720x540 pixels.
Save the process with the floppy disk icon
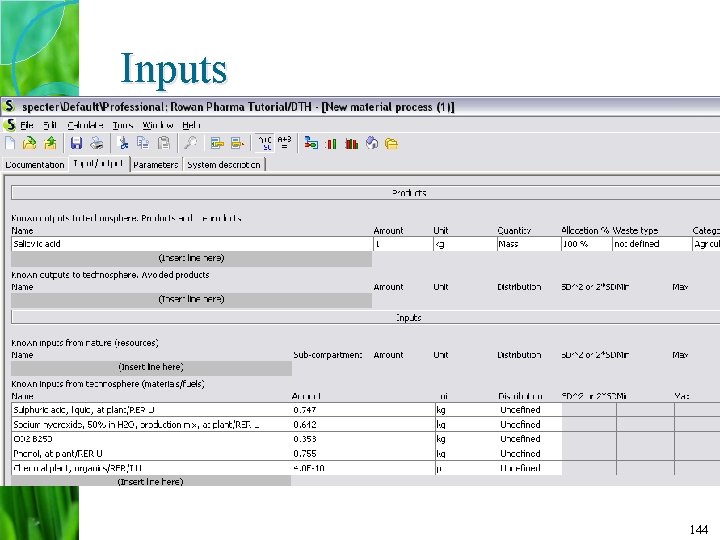pyautogui.click(x=76, y=143)
